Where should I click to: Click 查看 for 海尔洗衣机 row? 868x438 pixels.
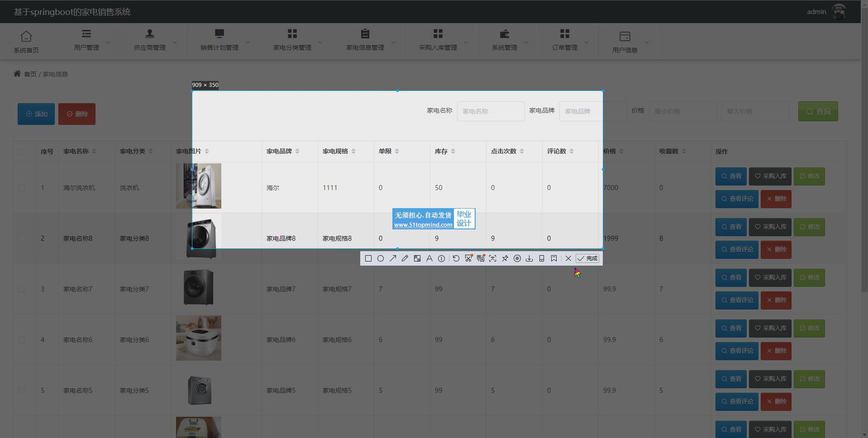click(731, 176)
